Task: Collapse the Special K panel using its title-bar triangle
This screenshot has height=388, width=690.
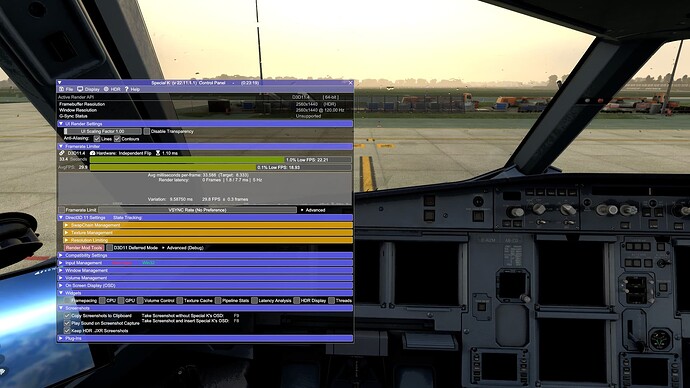Action: (x=59, y=83)
